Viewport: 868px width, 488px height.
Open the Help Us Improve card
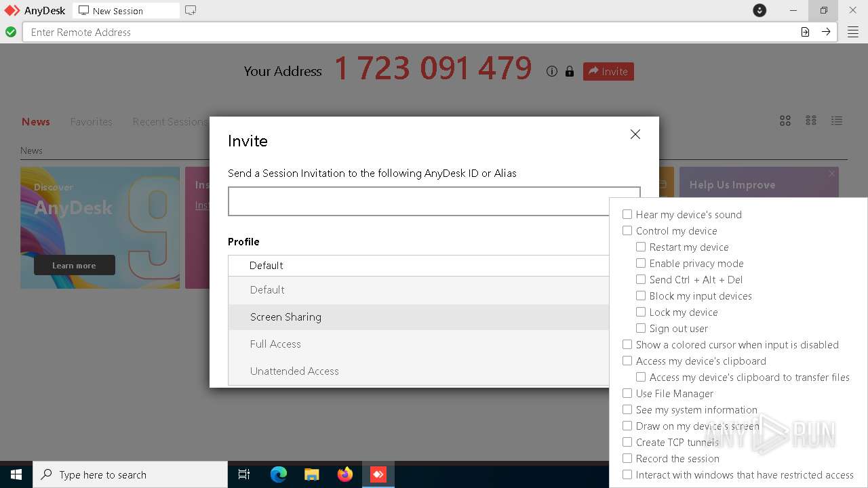pyautogui.click(x=759, y=182)
